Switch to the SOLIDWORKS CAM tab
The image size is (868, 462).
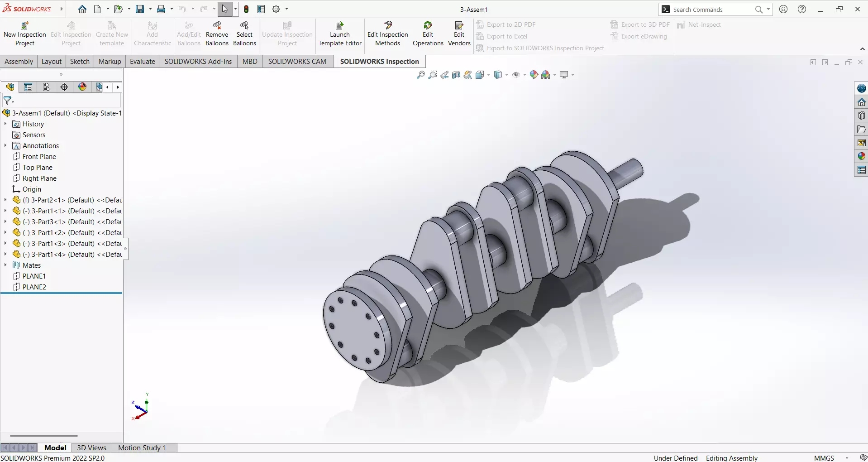tap(297, 62)
